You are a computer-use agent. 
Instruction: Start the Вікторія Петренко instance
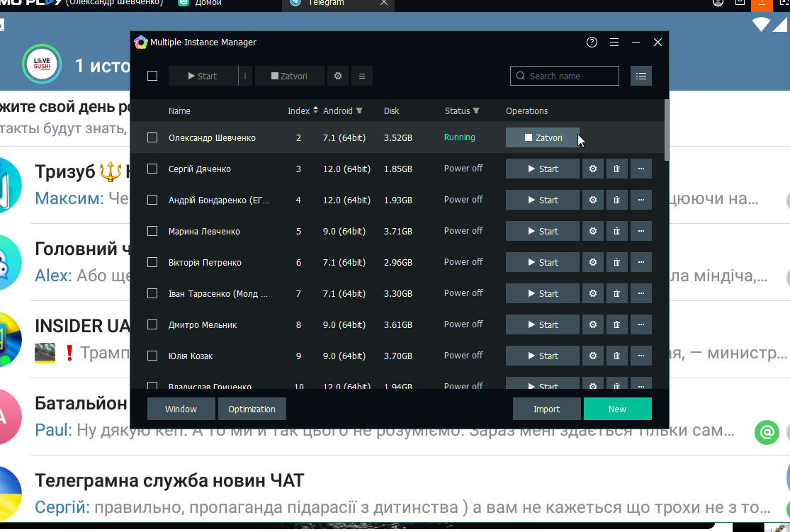(x=543, y=263)
